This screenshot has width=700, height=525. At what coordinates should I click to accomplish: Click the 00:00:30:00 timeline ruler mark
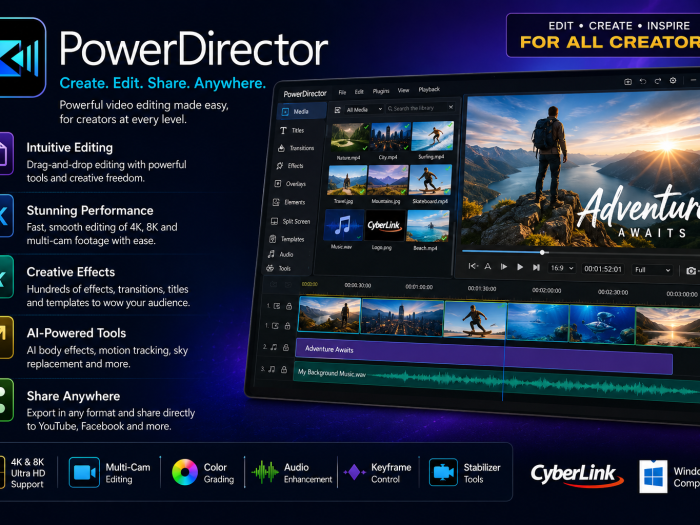tap(358, 285)
